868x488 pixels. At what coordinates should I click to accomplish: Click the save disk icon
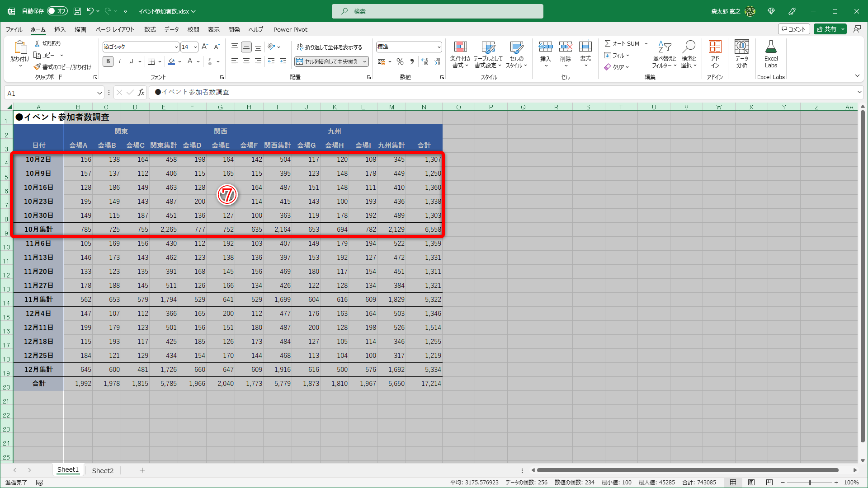77,11
